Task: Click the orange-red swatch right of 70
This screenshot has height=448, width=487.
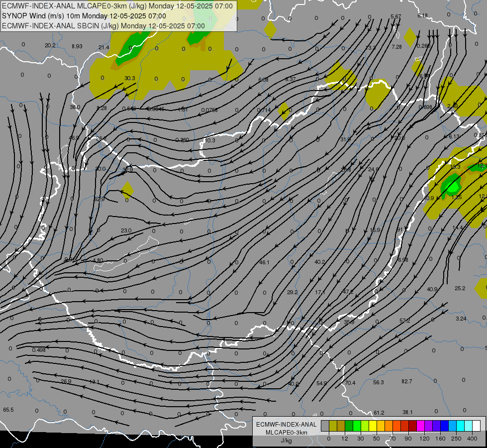Action: pyautogui.click(x=397, y=426)
